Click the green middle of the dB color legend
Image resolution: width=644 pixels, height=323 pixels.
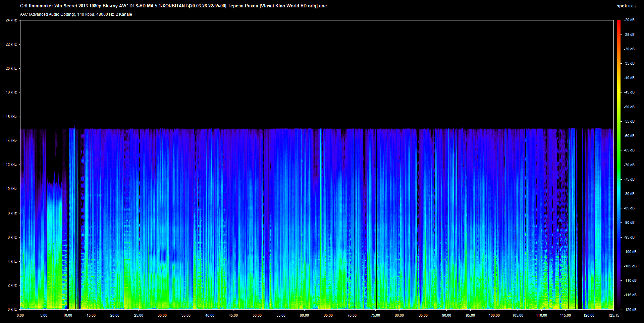620,161
